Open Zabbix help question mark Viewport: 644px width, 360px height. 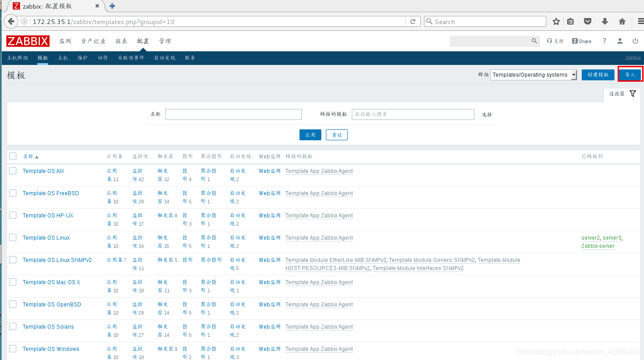pyautogui.click(x=604, y=41)
